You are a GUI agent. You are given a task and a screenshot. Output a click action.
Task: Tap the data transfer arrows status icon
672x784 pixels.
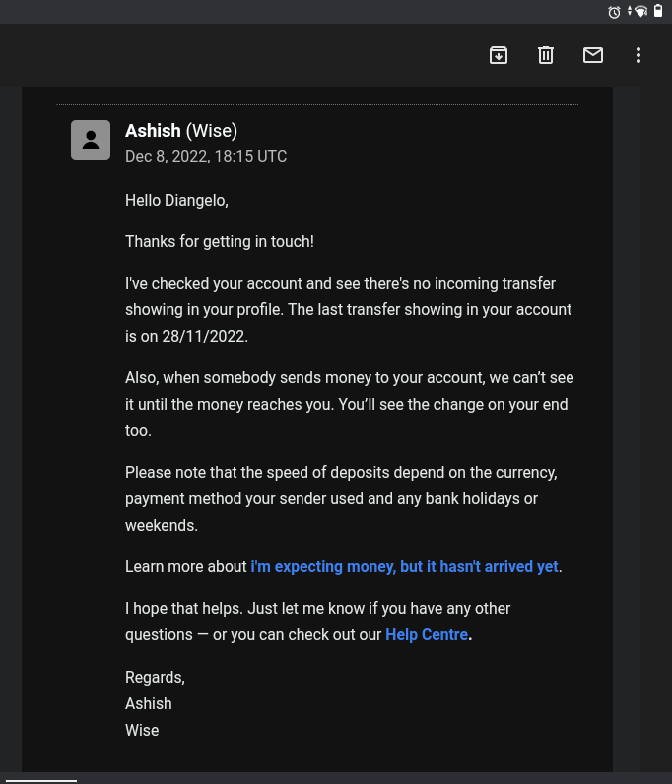coord(630,11)
